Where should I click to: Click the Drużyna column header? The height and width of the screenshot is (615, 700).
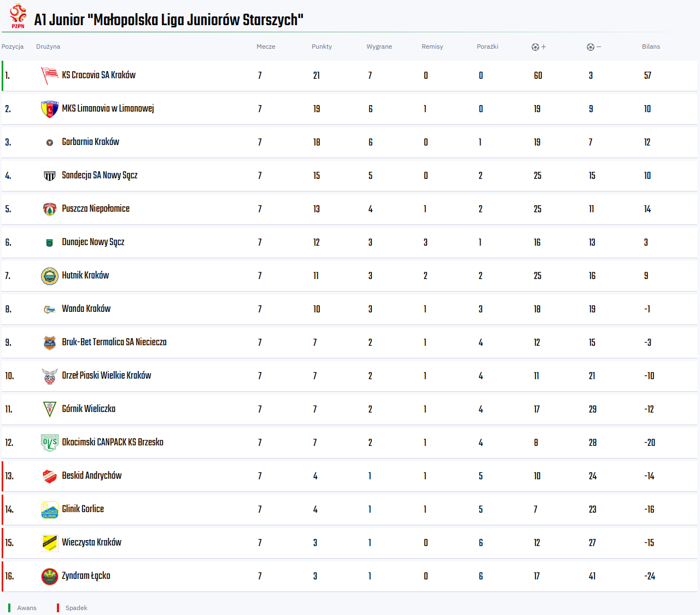tap(48, 47)
